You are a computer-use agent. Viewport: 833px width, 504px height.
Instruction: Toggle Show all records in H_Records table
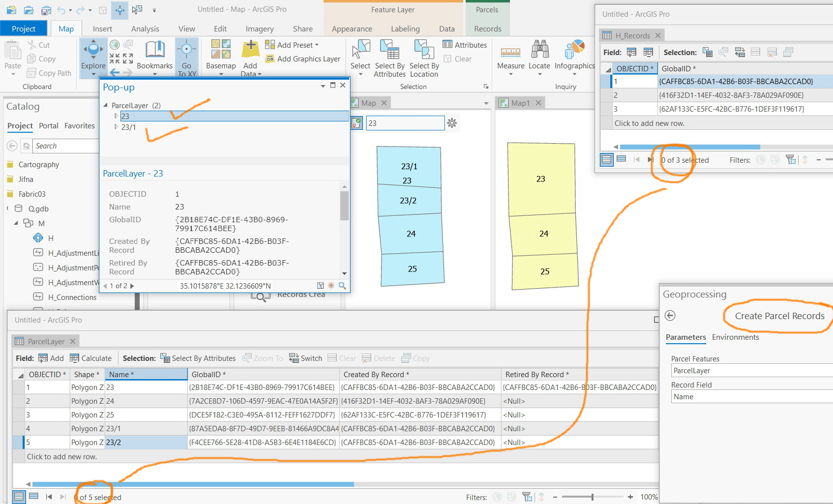607,159
